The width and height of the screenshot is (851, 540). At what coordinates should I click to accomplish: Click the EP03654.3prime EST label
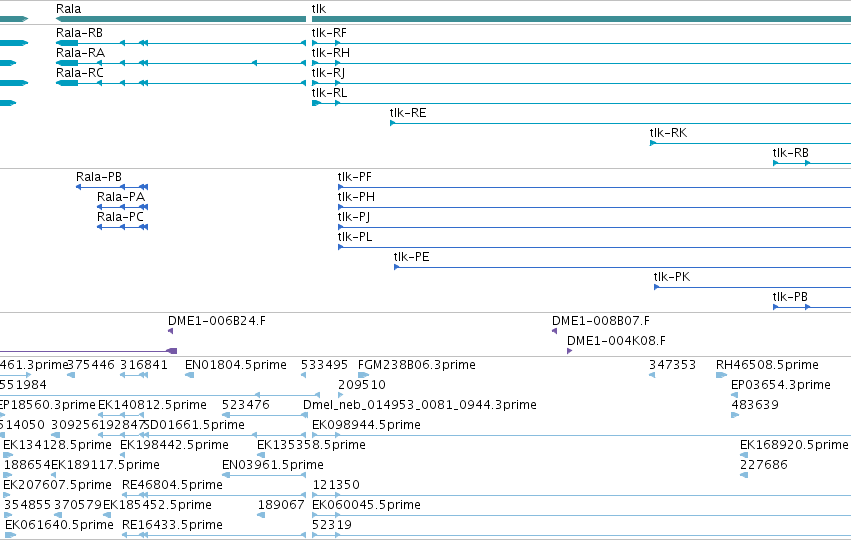click(780, 385)
